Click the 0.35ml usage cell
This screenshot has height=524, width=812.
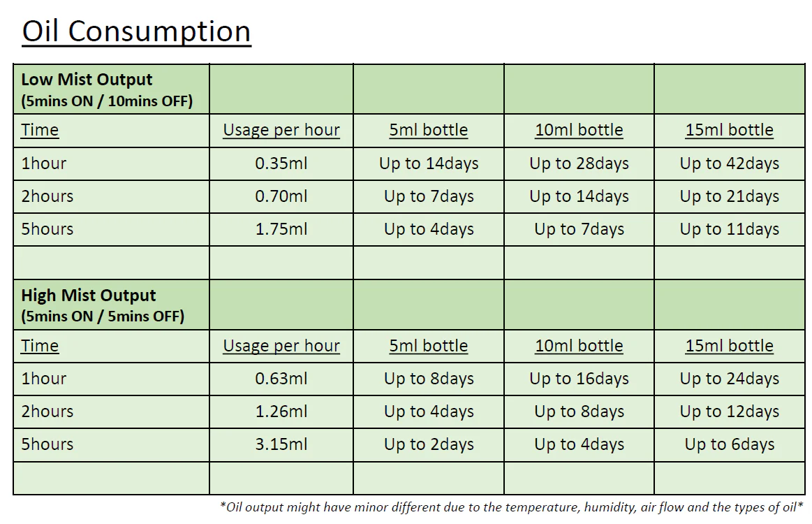click(x=281, y=163)
